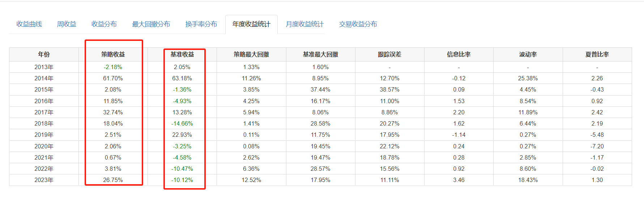Viewport: 644px width, 203px height.
Task: Open the 月度收益统计 tab
Action: [x=304, y=24]
